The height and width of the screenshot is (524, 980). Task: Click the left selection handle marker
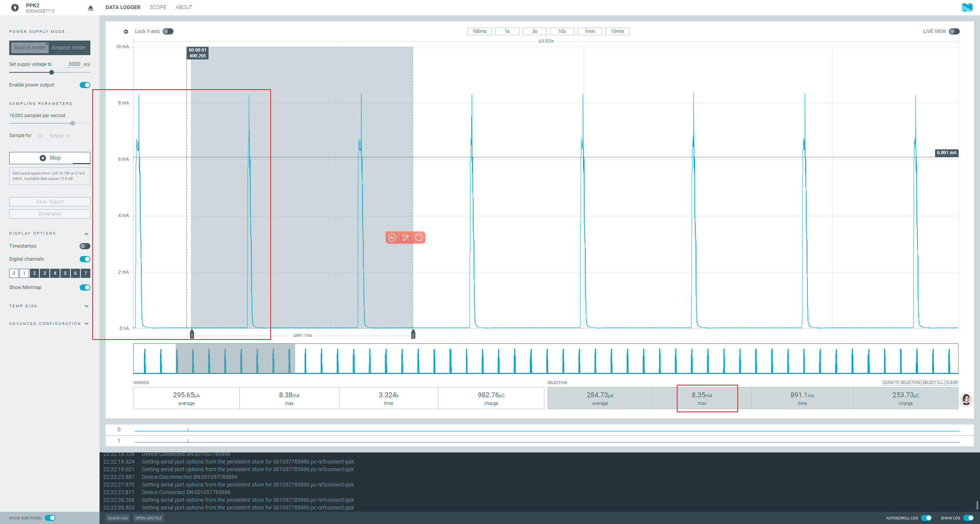click(192, 334)
